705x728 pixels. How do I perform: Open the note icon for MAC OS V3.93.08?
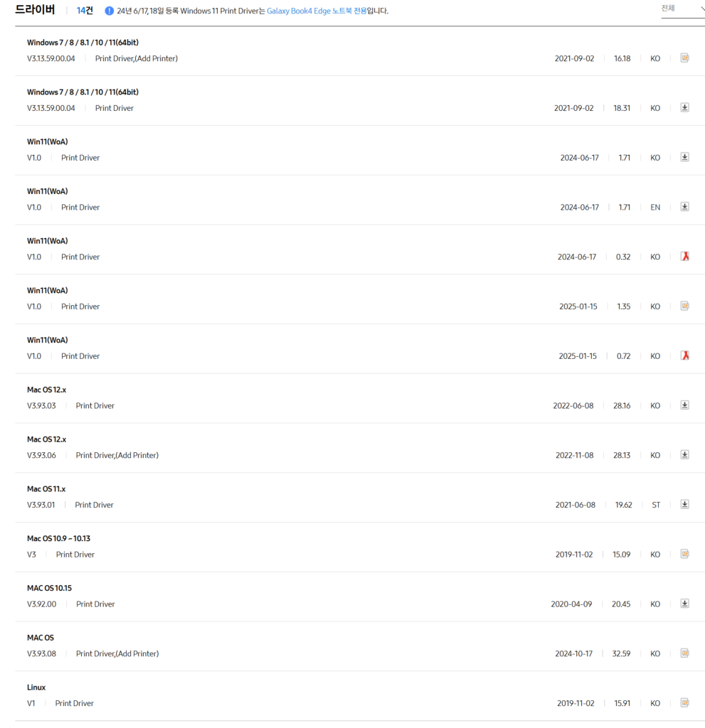(x=684, y=653)
